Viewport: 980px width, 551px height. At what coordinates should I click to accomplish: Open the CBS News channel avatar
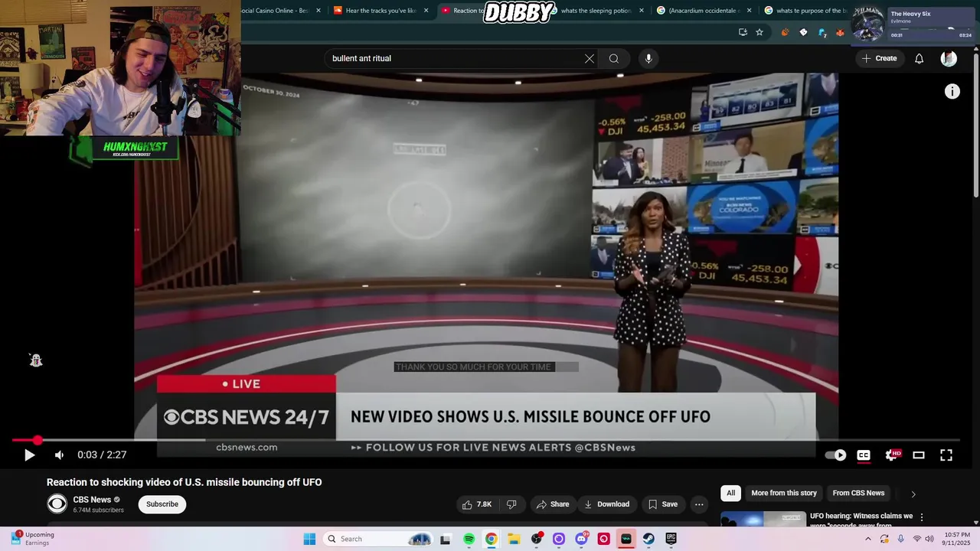point(57,504)
